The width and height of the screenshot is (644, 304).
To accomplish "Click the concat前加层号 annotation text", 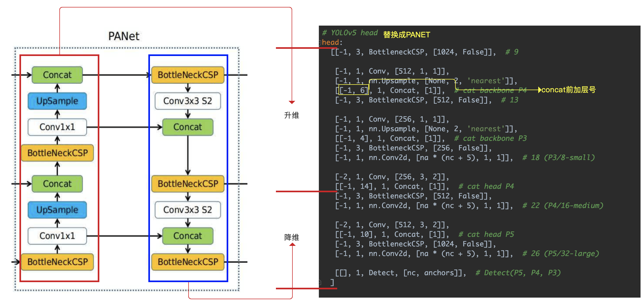I will [x=568, y=90].
